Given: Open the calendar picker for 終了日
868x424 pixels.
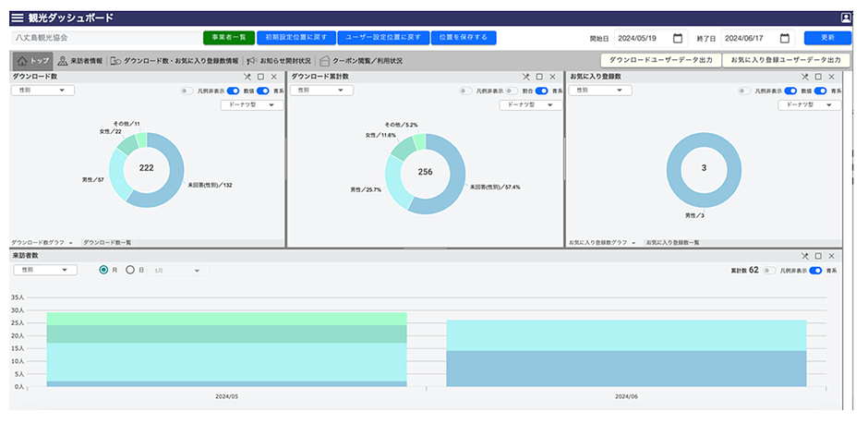Looking at the screenshot, I should click(785, 38).
